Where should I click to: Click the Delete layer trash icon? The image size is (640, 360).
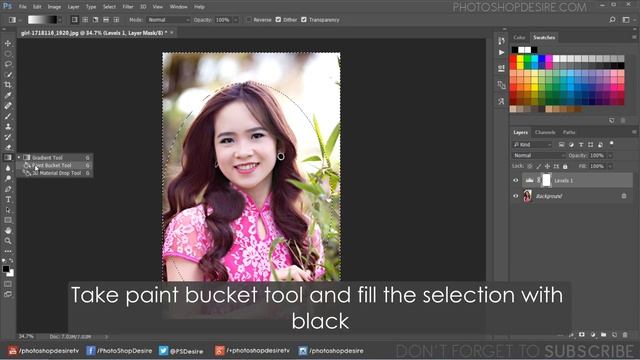pos(625,335)
